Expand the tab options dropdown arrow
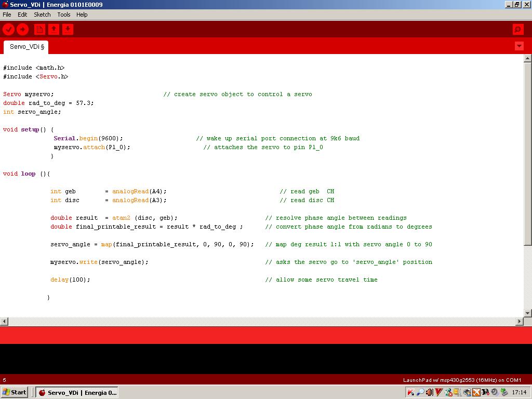 519,46
